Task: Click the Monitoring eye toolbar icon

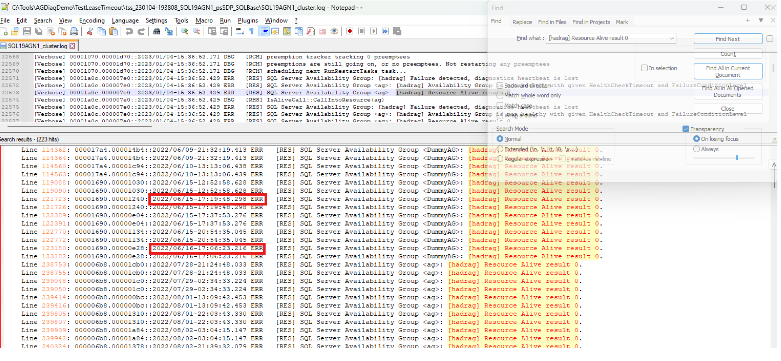Action: coord(334,31)
